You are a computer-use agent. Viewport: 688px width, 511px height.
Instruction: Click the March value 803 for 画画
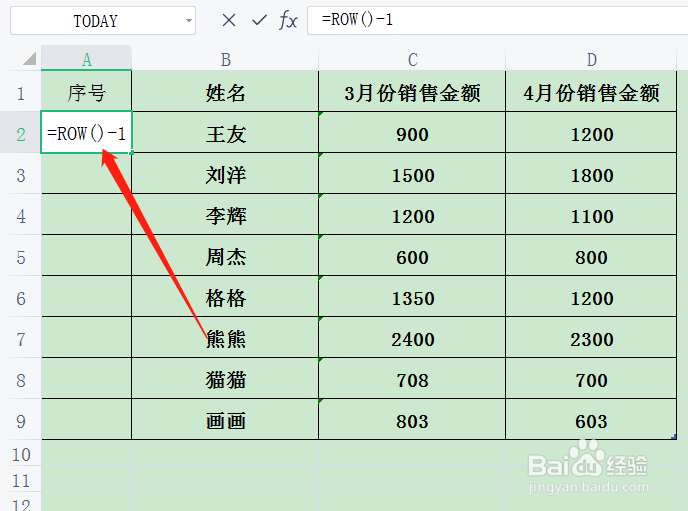[x=412, y=421]
